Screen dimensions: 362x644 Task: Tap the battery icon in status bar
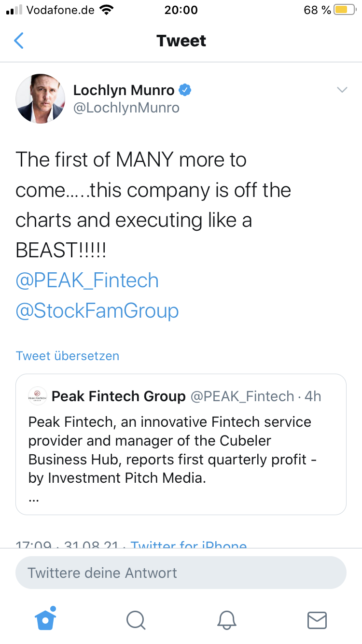(x=344, y=10)
